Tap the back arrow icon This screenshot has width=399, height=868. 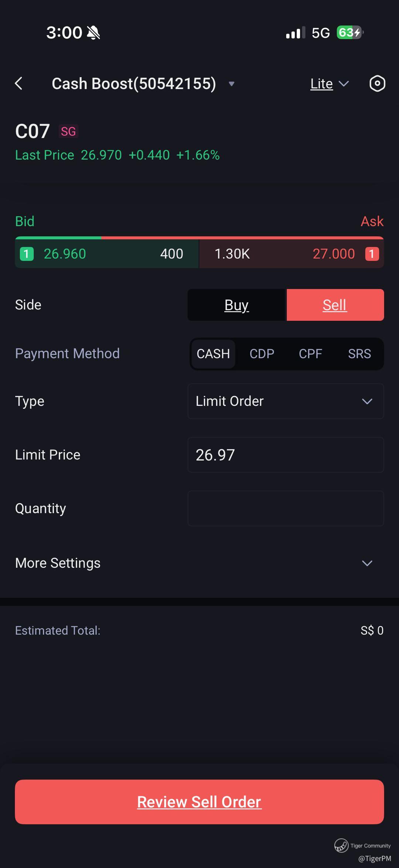(x=19, y=84)
